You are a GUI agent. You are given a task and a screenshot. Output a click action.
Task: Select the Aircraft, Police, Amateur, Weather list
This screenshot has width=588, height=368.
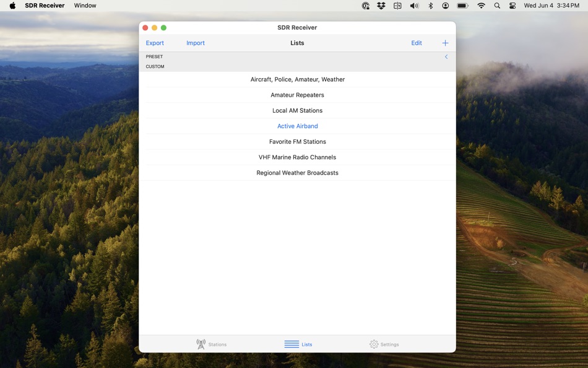click(297, 79)
